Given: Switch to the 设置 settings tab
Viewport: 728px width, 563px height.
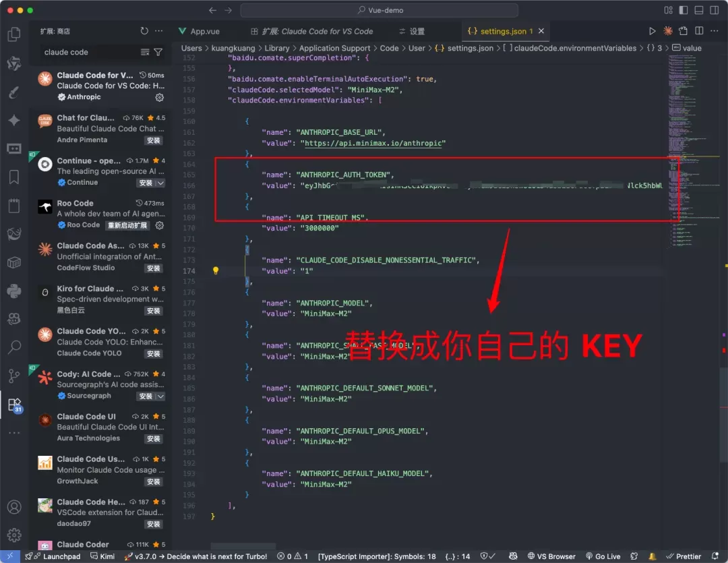Looking at the screenshot, I should tap(411, 31).
